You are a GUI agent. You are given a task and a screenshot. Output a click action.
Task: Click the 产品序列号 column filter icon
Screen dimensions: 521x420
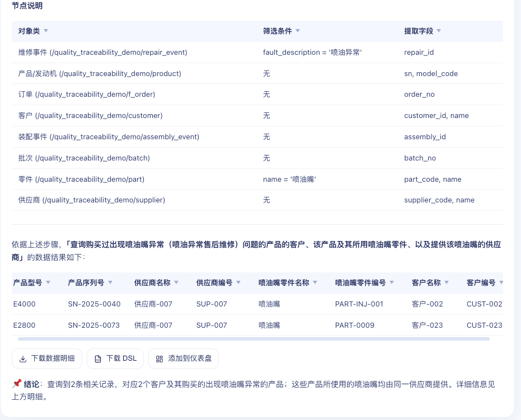tap(110, 282)
